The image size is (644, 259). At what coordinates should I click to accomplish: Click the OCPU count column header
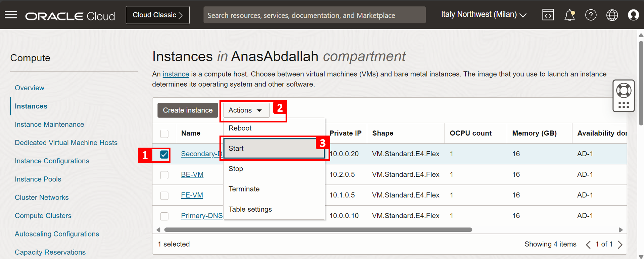pyautogui.click(x=470, y=133)
